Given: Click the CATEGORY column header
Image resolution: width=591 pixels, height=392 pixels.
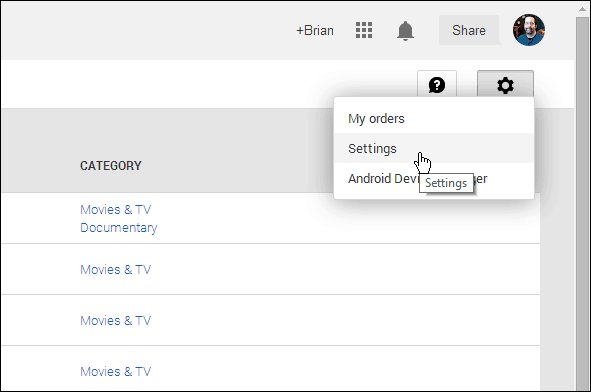Looking at the screenshot, I should click(111, 165).
